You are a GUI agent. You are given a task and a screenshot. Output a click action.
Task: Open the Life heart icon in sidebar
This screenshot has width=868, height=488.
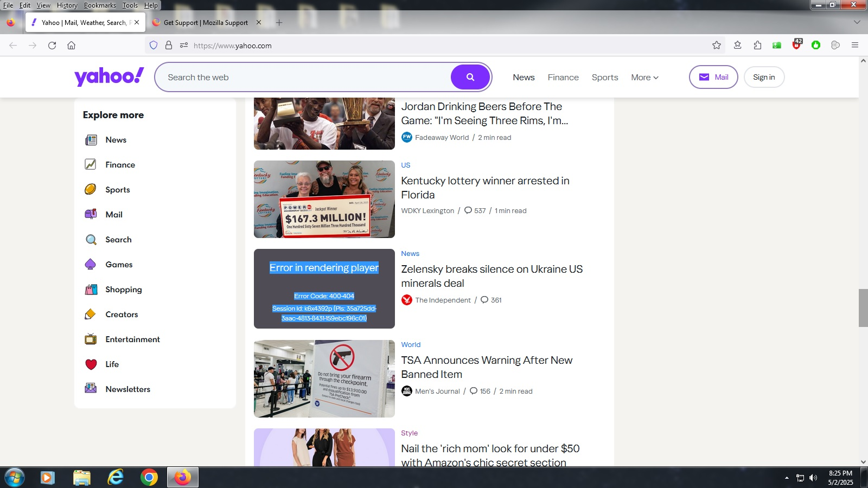point(91,364)
